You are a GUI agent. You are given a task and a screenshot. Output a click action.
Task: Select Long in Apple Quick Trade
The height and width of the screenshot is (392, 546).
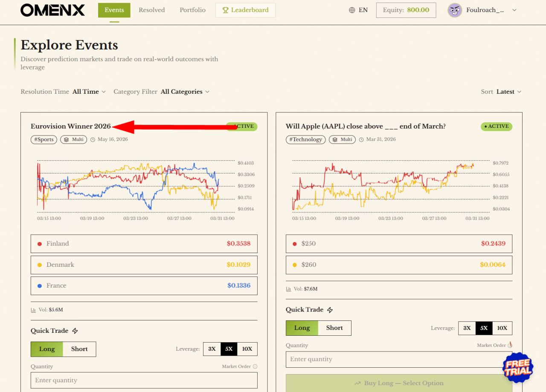(302, 328)
